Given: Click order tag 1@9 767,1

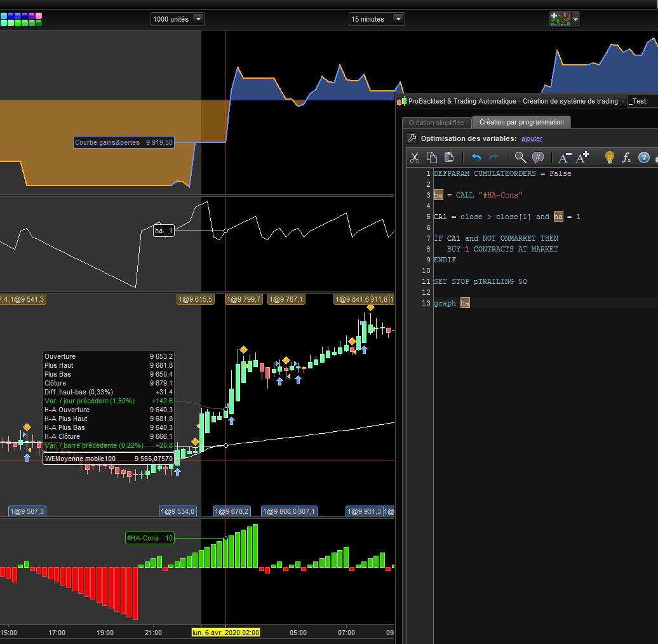Looking at the screenshot, I should coord(286,299).
